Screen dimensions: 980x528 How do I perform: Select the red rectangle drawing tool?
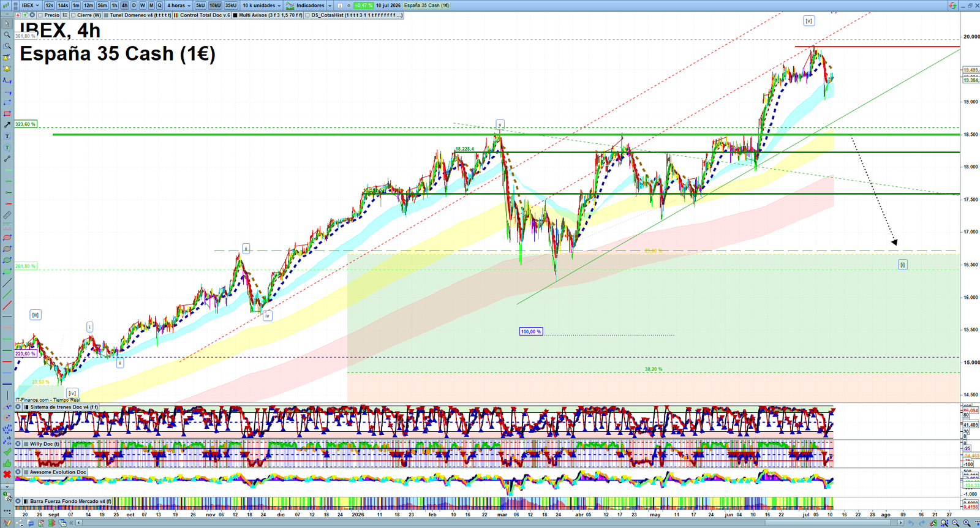pos(7,113)
